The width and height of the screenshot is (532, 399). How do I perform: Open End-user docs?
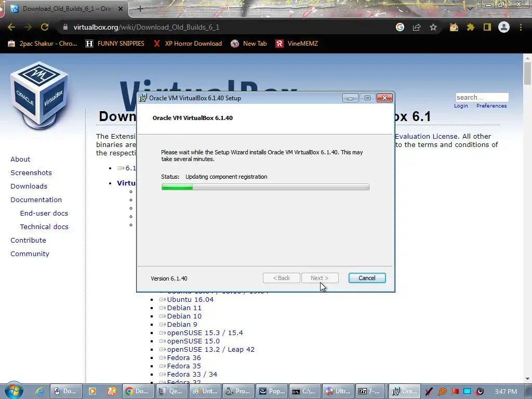pos(44,214)
